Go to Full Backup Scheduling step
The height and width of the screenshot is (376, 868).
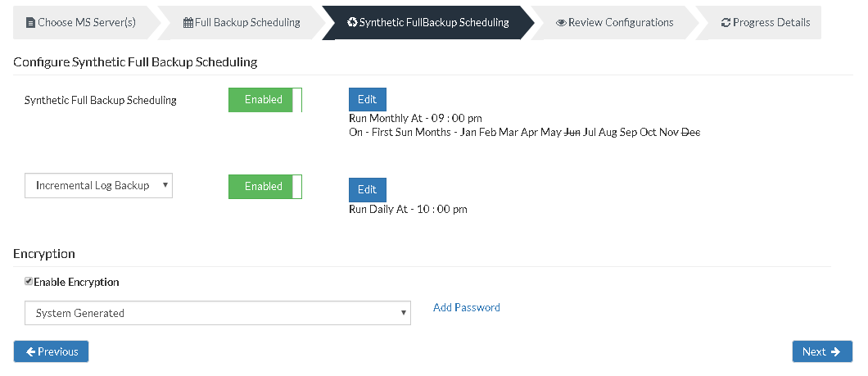(x=242, y=23)
